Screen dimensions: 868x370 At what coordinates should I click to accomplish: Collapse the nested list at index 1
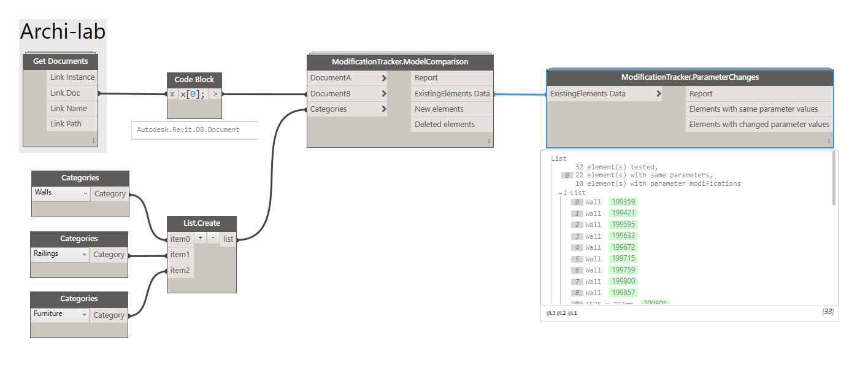(x=561, y=193)
